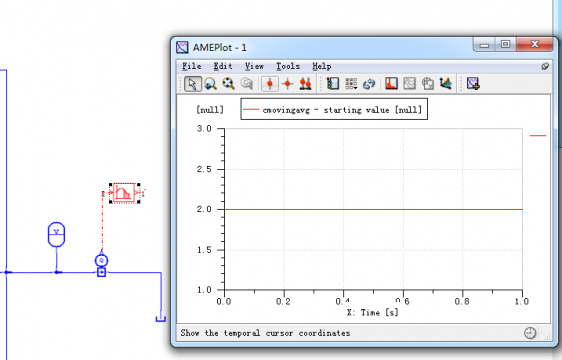Select the arrow pointer tool

coord(192,84)
